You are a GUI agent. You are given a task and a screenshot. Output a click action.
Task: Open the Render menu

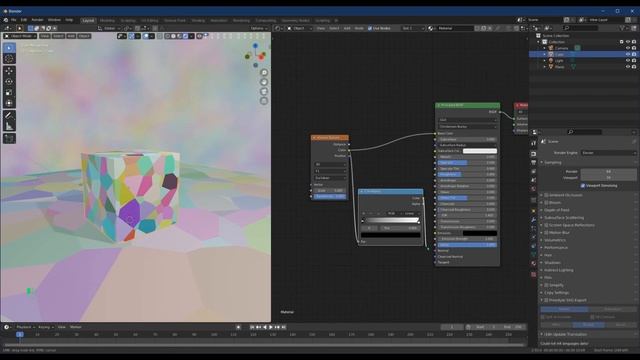coord(37,20)
